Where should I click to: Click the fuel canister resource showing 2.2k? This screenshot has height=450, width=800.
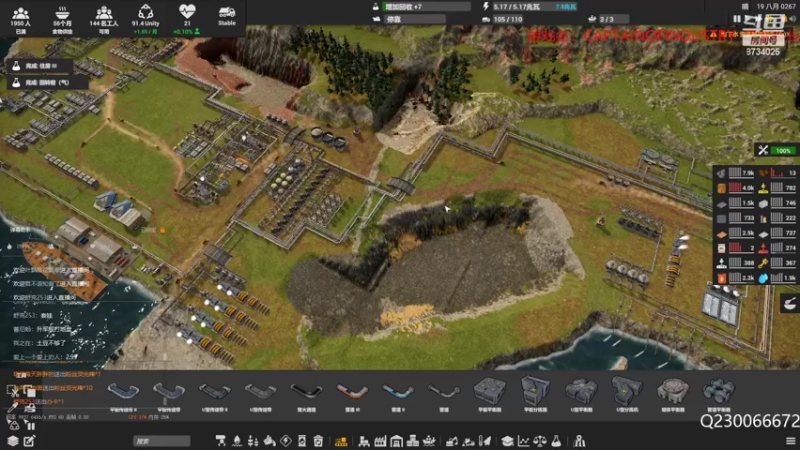click(x=736, y=278)
